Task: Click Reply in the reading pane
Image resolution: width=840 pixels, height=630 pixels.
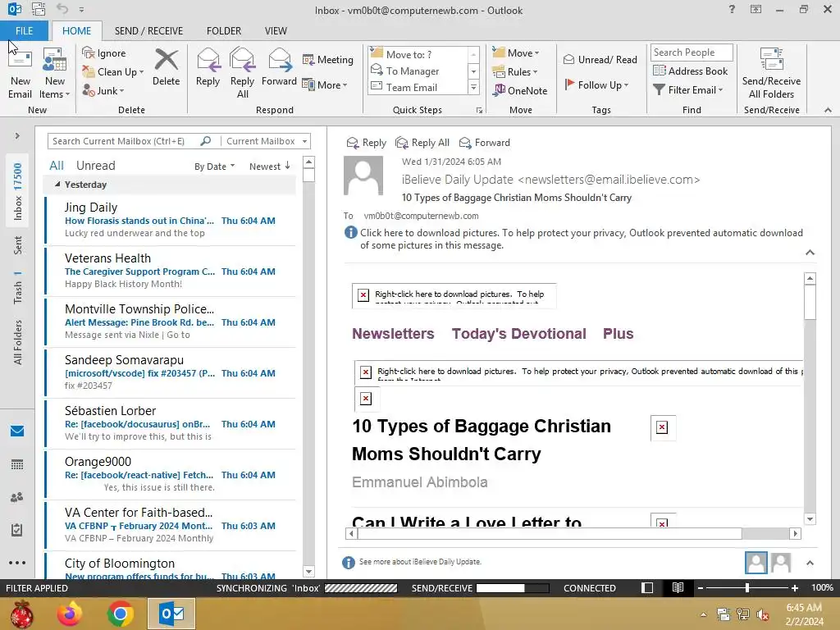Action: click(367, 143)
